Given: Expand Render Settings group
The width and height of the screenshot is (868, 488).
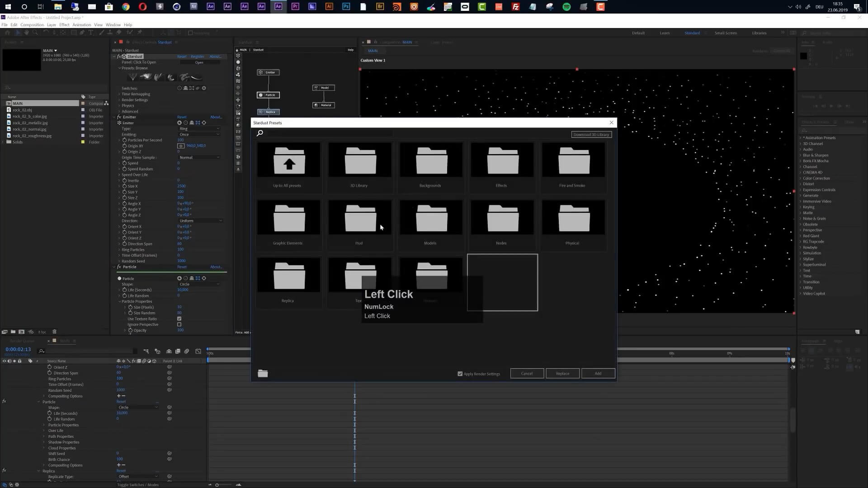Looking at the screenshot, I should (x=119, y=100).
